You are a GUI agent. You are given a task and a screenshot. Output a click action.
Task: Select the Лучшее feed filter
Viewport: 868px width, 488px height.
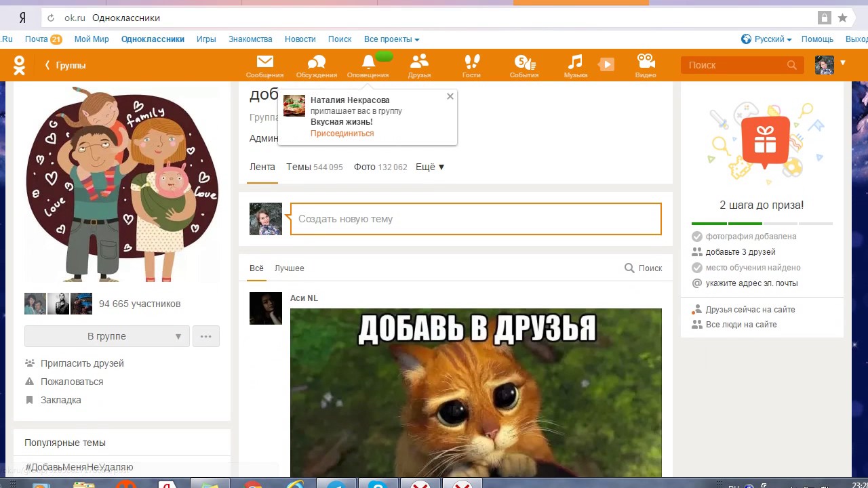[289, 268]
